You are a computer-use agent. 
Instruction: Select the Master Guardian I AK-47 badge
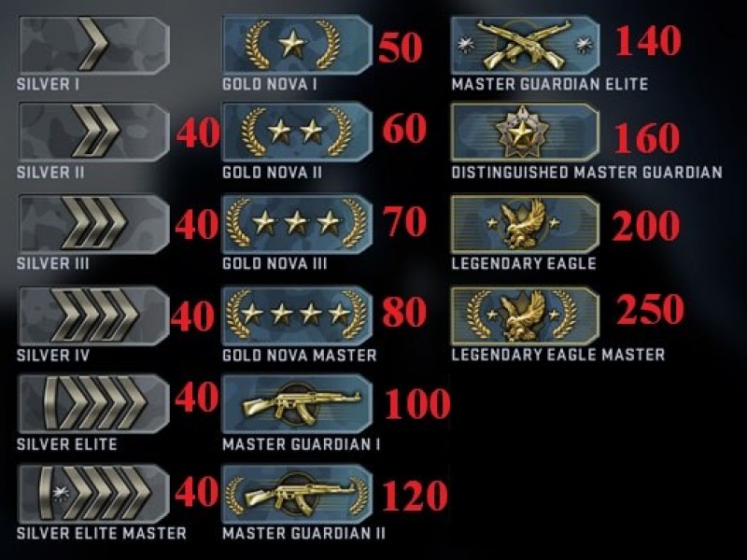click(297, 404)
